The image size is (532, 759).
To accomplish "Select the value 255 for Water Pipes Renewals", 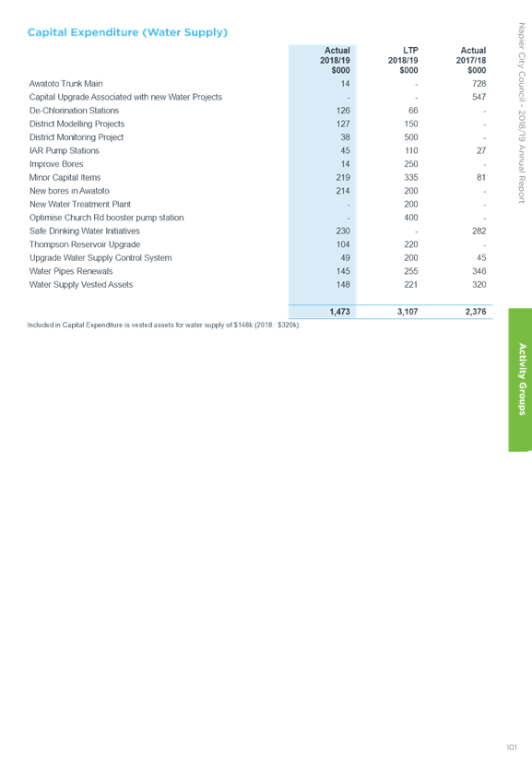I will click(411, 271).
